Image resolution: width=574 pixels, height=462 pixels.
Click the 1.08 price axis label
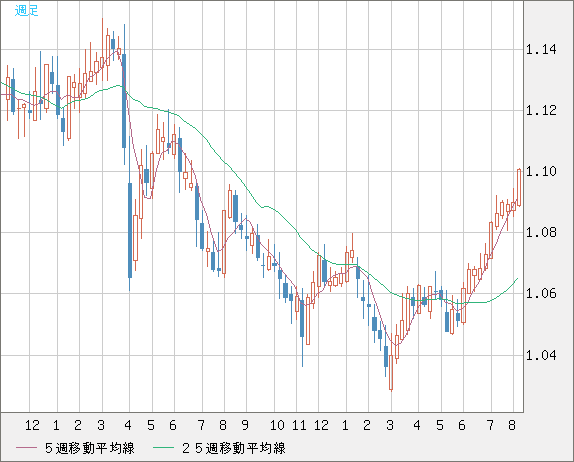[x=541, y=232]
